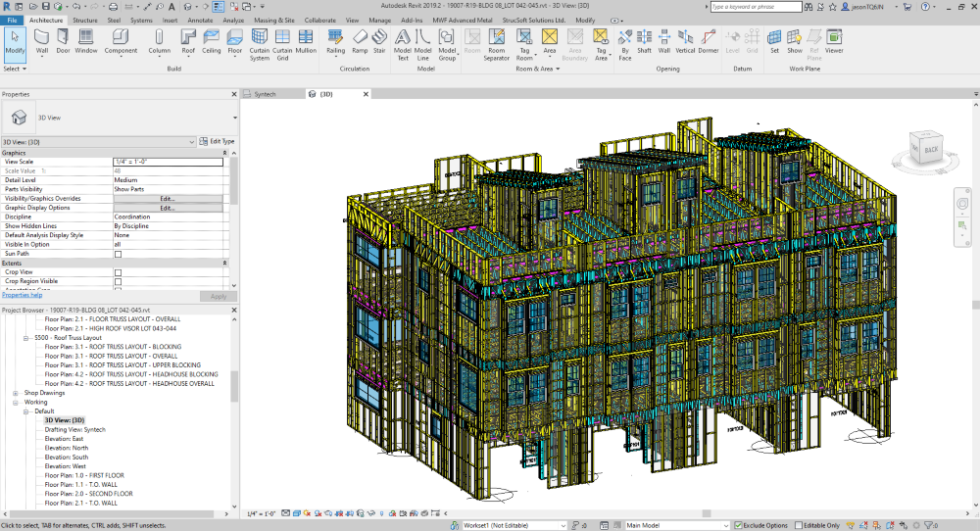Click Edit for Visibility/Graphics Overrides
The height and width of the screenshot is (531, 980).
(167, 198)
